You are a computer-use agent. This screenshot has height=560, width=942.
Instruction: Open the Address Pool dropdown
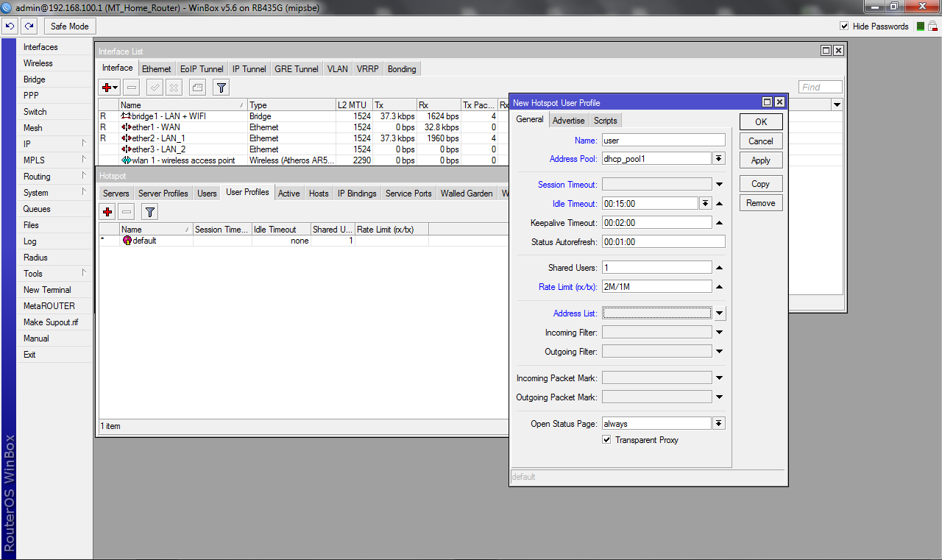pyautogui.click(x=719, y=159)
